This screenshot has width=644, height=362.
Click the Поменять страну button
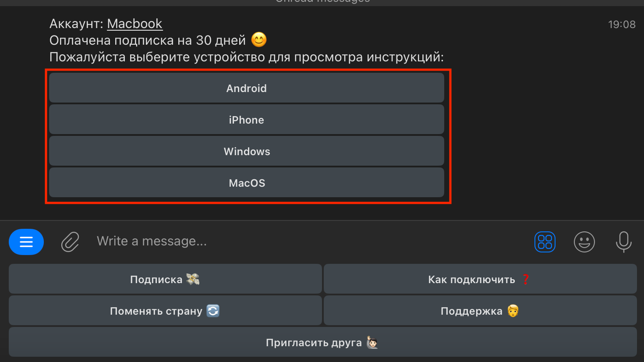coord(165,311)
